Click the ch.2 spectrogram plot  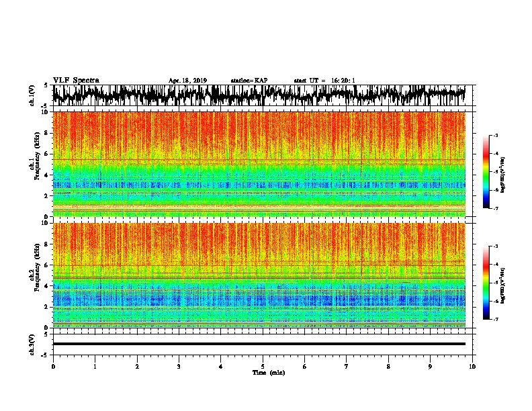point(259,275)
